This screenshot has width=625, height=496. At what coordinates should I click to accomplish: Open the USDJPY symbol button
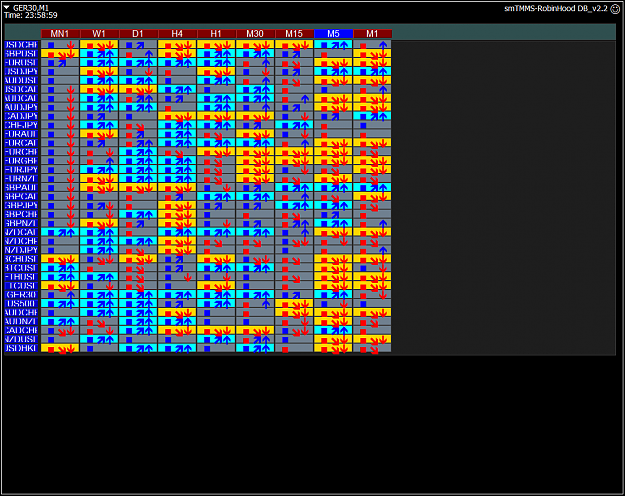coord(22,71)
